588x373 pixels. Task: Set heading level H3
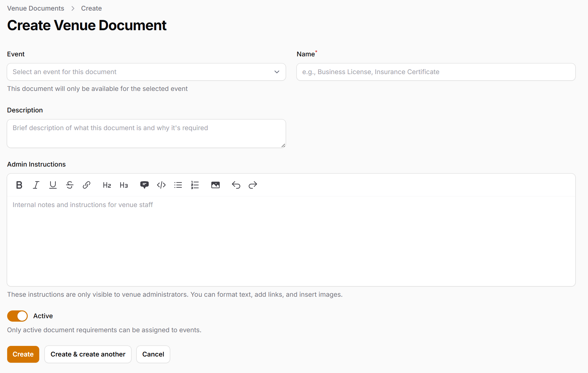124,185
